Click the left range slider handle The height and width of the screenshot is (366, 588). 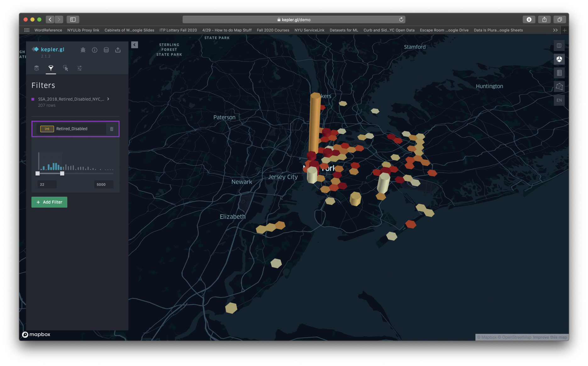point(38,173)
